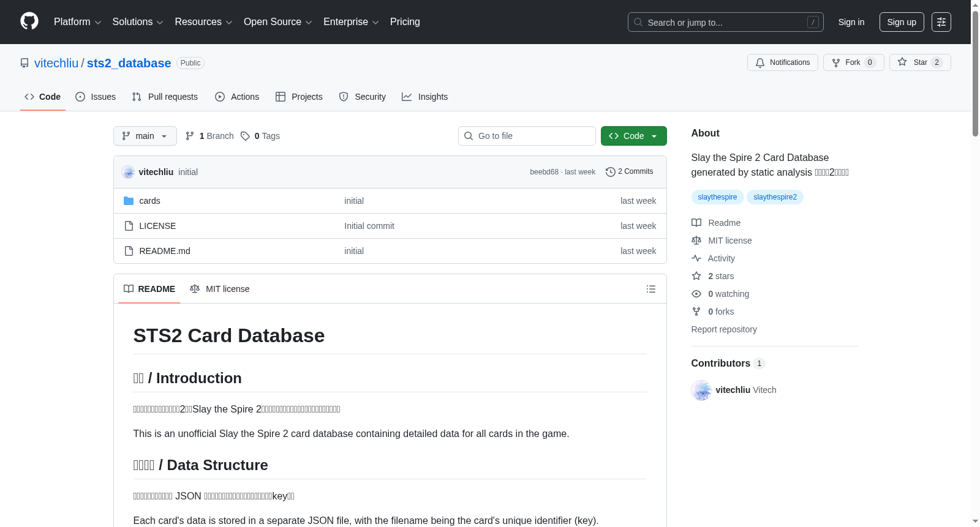Click the scroll-down arrow of the page scrollbar

[975, 521]
